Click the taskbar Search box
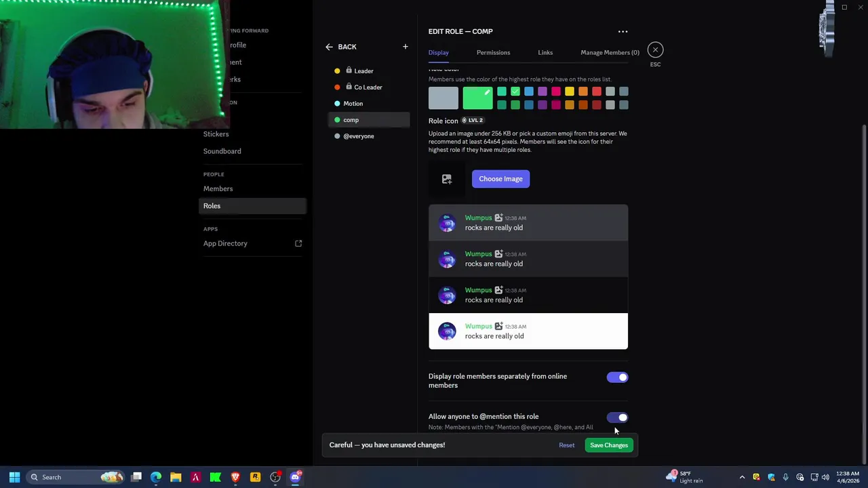This screenshot has height=488, width=868. 76,477
